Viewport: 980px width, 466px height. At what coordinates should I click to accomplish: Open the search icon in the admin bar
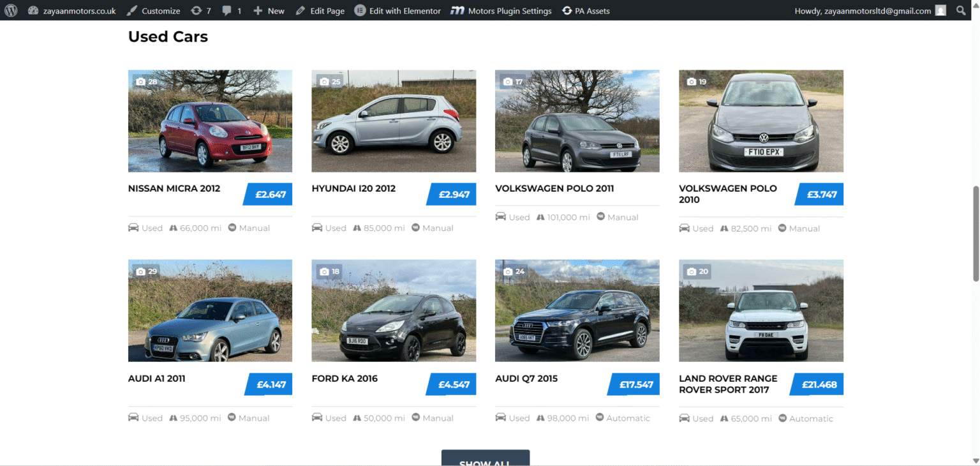(x=961, y=10)
